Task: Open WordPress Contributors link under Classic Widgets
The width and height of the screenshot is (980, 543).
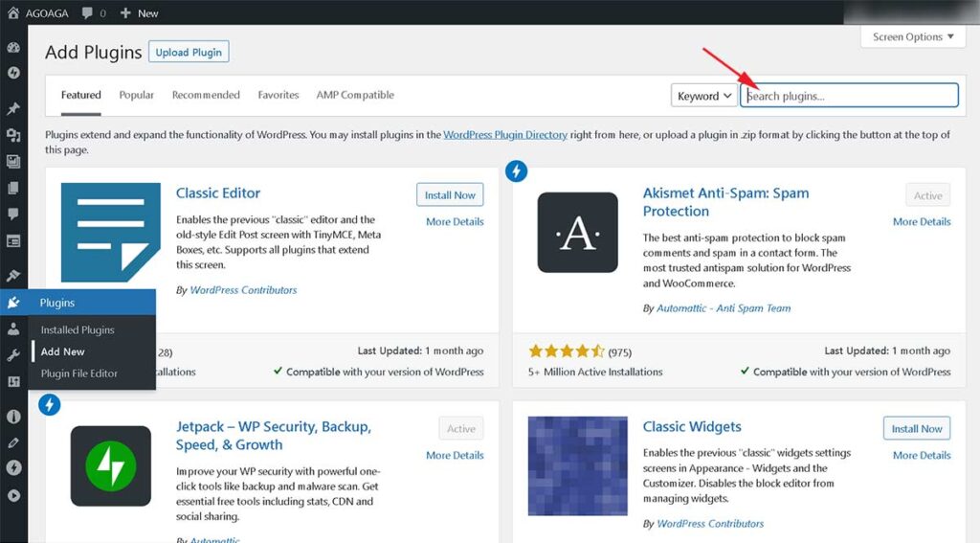Action: click(710, 524)
